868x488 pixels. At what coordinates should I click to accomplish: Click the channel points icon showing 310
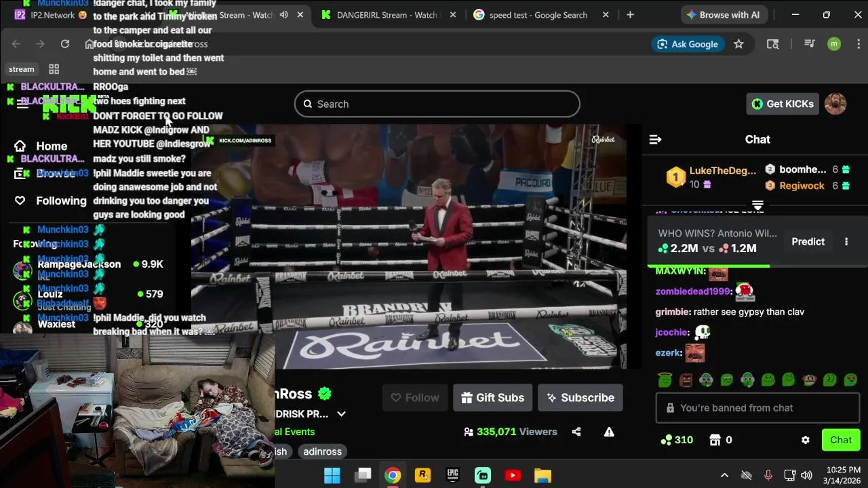pyautogui.click(x=665, y=440)
